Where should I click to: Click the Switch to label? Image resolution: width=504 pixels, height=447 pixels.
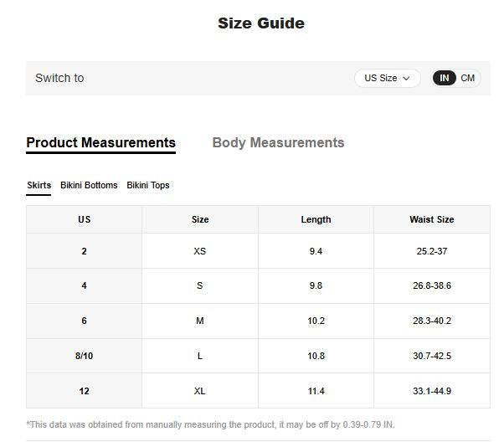pos(59,78)
